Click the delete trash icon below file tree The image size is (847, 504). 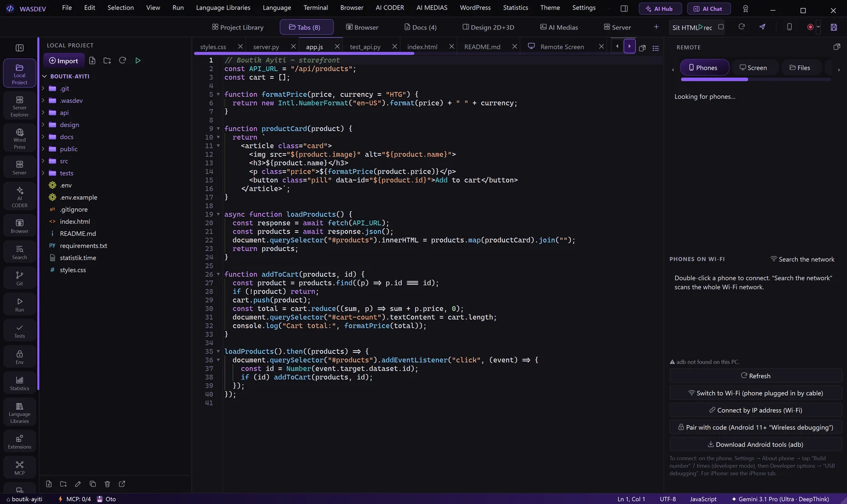pyautogui.click(x=107, y=484)
